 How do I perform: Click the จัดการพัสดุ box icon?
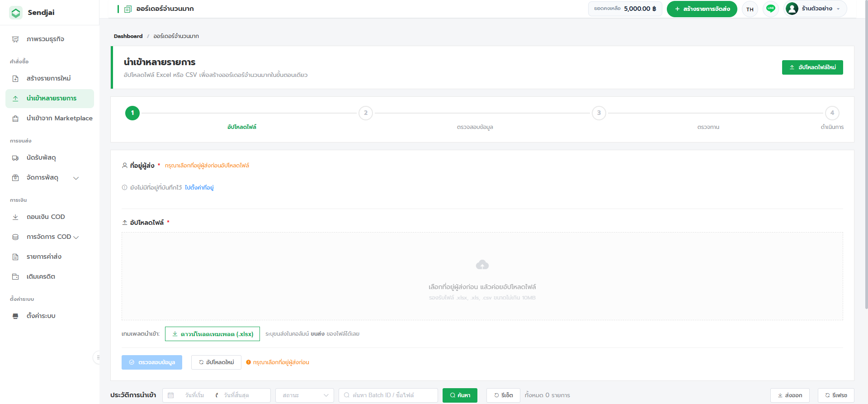15,178
